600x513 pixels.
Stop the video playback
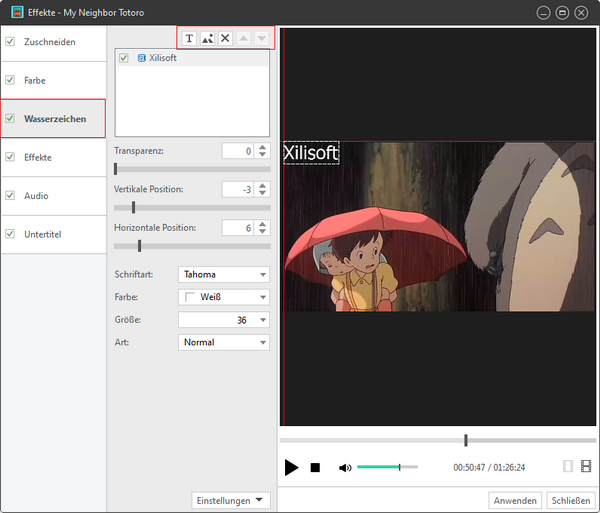(x=315, y=467)
